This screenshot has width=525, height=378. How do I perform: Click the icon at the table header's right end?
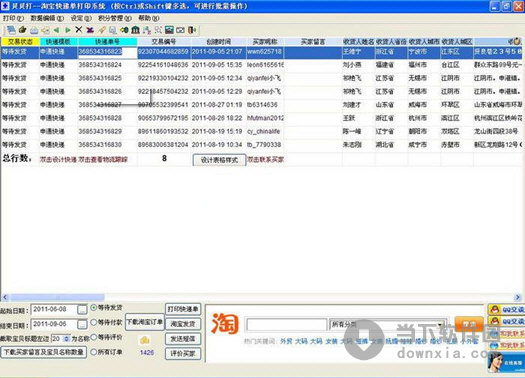click(x=516, y=42)
